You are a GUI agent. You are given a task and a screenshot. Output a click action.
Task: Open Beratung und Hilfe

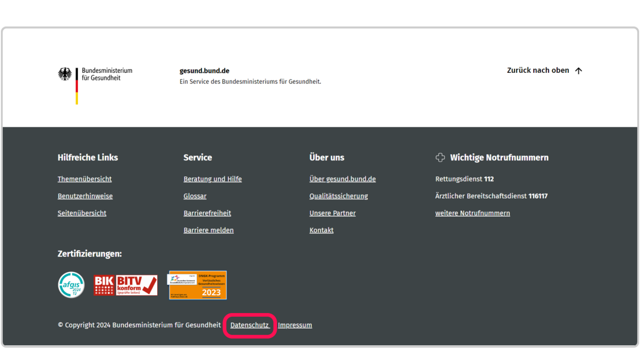(212, 179)
